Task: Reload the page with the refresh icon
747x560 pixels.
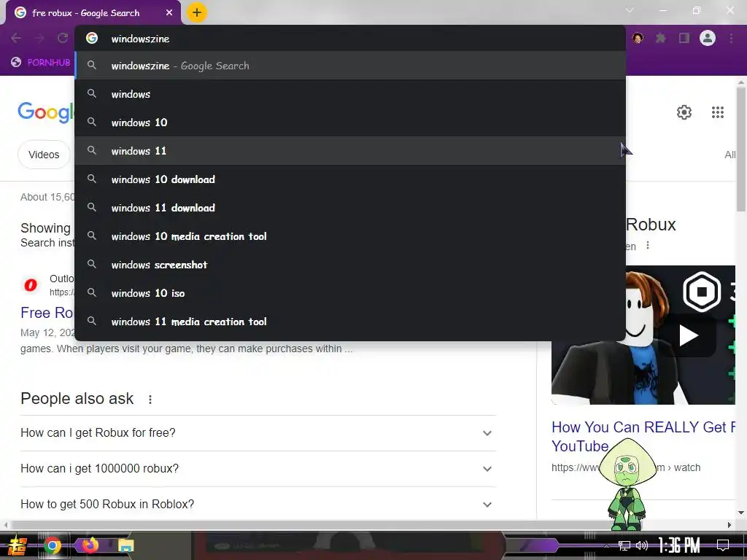Action: click(63, 38)
